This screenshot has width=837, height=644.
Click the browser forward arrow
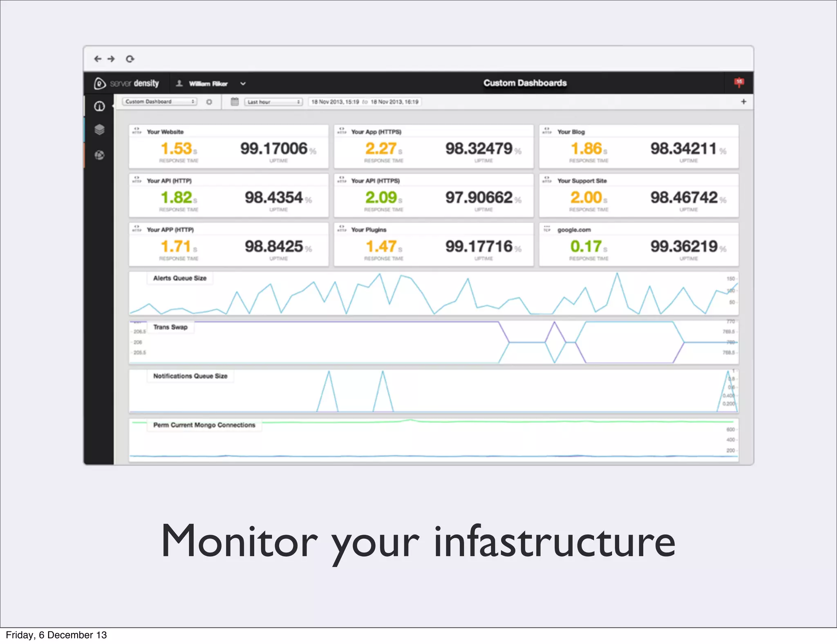[111, 59]
